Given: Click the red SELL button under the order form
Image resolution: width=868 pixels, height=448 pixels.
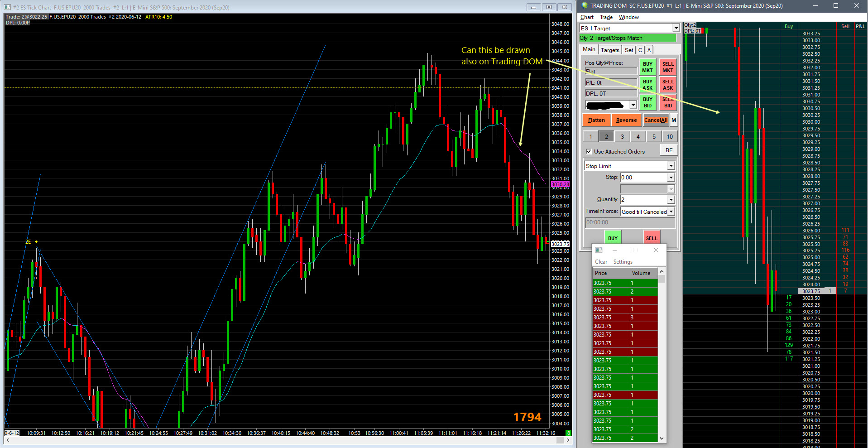Looking at the screenshot, I should click(652, 238).
